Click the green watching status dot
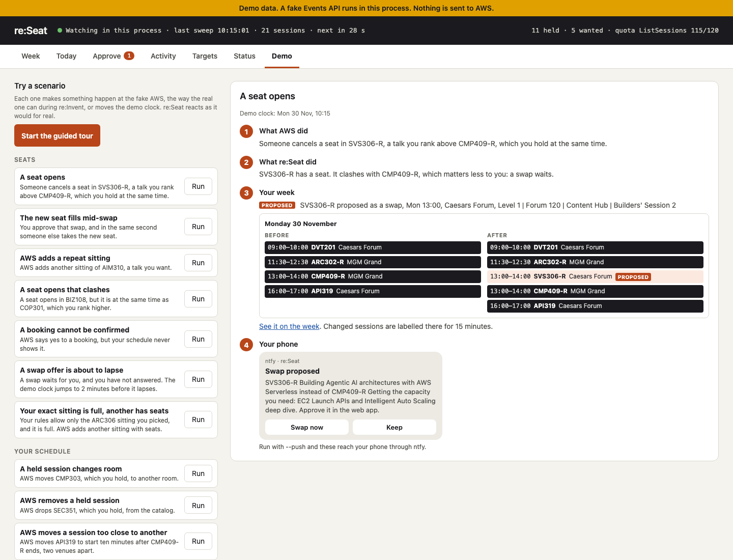 (60, 31)
